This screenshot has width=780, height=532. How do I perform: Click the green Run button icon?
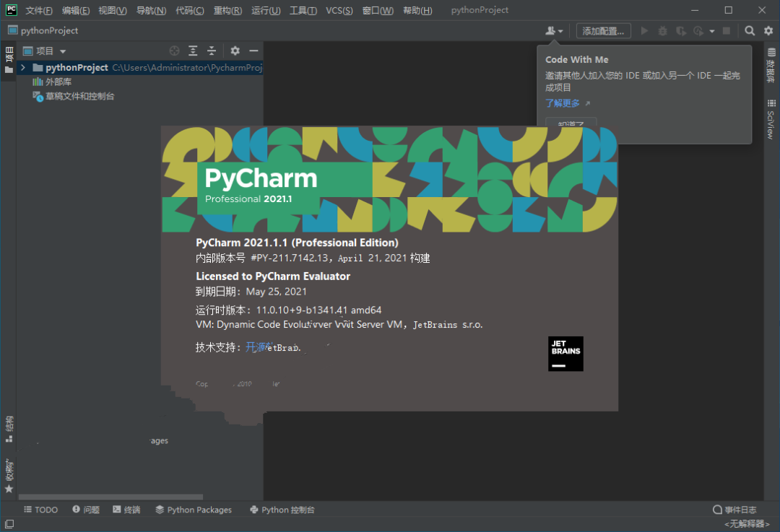click(x=644, y=31)
